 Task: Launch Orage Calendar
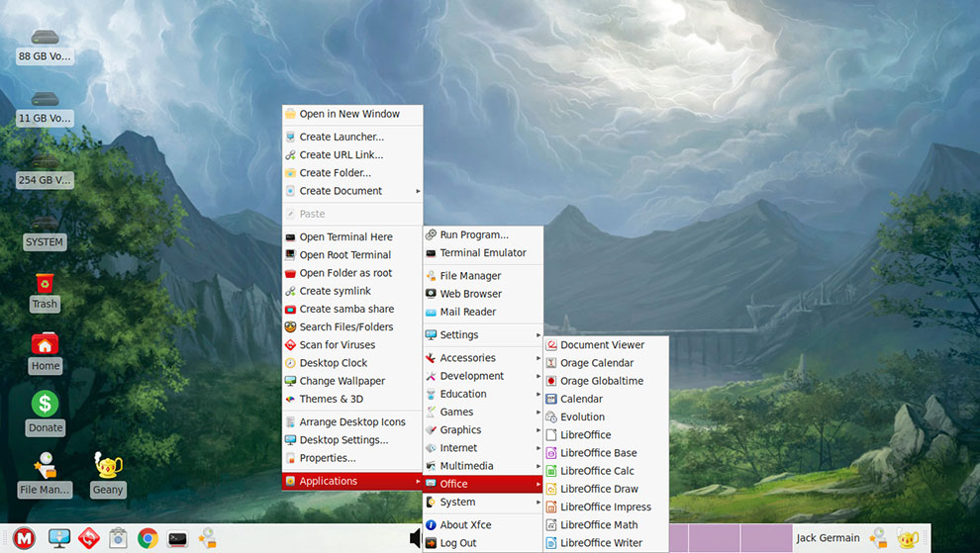606,362
